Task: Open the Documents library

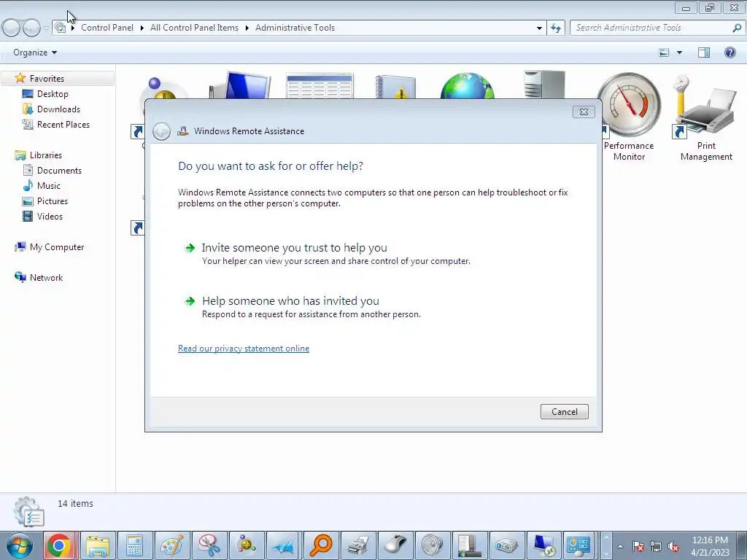Action: click(59, 171)
